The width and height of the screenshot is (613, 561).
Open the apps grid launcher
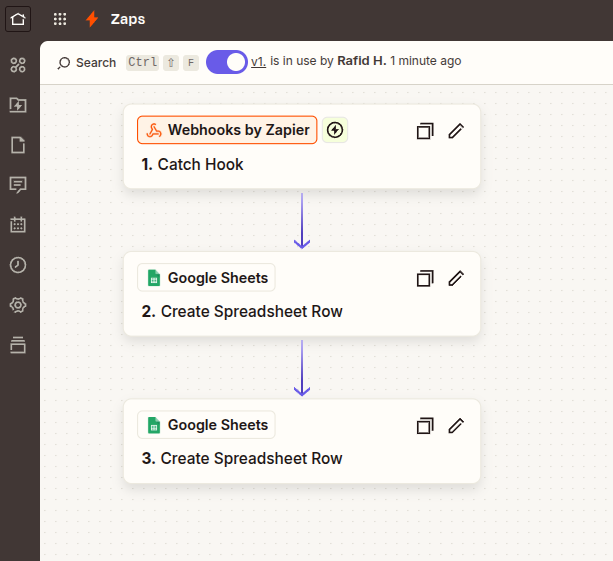coord(60,19)
